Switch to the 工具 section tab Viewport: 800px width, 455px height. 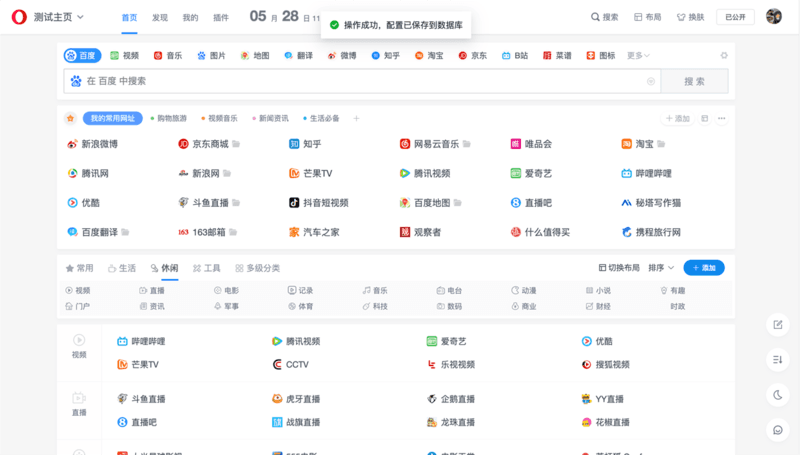tap(207, 268)
